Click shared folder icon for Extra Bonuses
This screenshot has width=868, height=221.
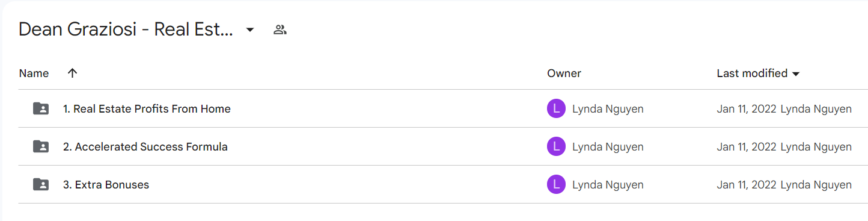pyautogui.click(x=41, y=184)
